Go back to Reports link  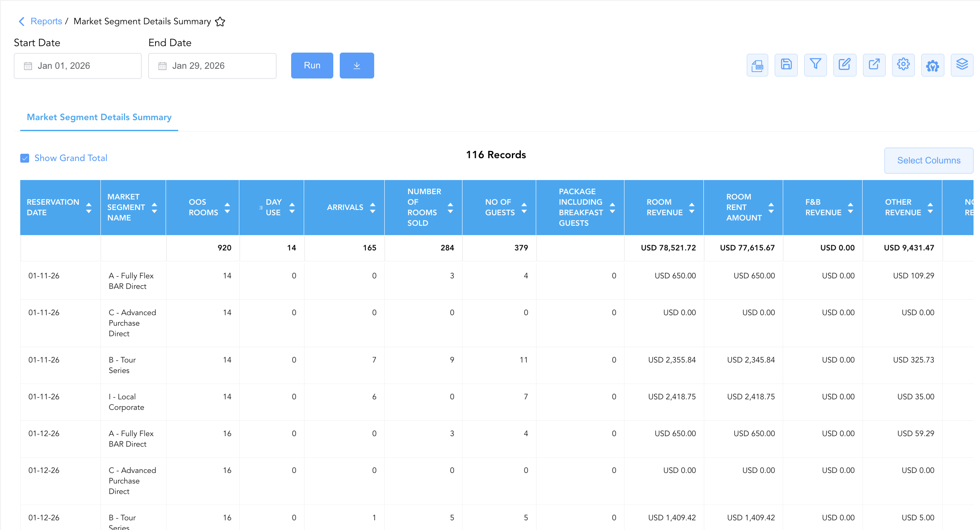46,21
